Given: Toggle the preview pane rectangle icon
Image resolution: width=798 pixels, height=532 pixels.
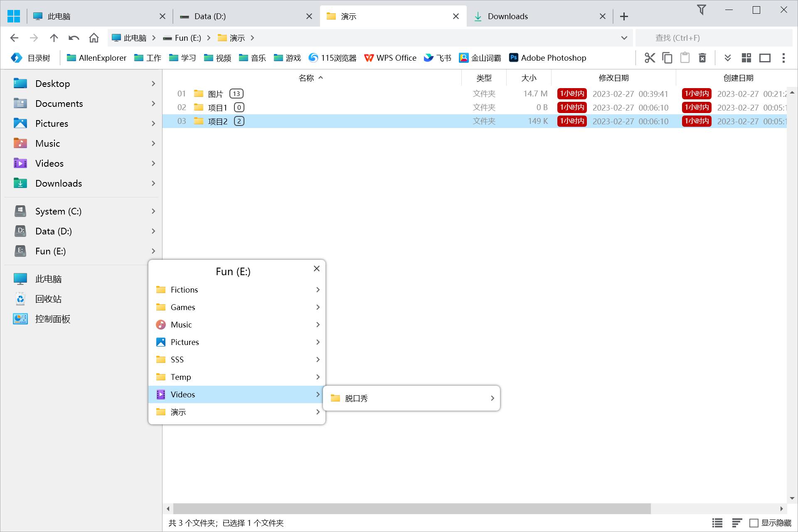Looking at the screenshot, I should pyautogui.click(x=765, y=58).
